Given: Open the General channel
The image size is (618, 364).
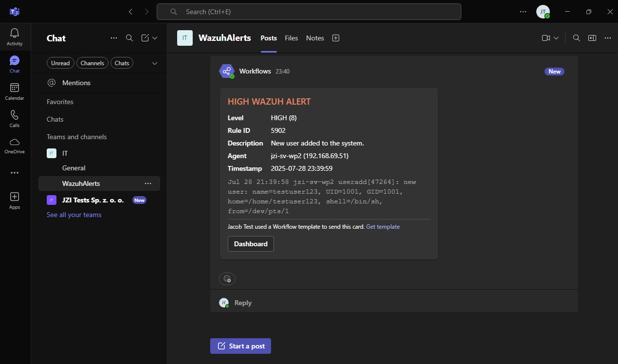Looking at the screenshot, I should pyautogui.click(x=99, y=168).
